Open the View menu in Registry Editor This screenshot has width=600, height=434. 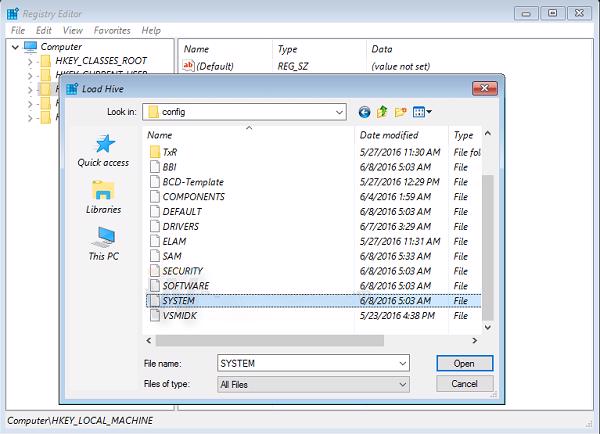pos(72,31)
